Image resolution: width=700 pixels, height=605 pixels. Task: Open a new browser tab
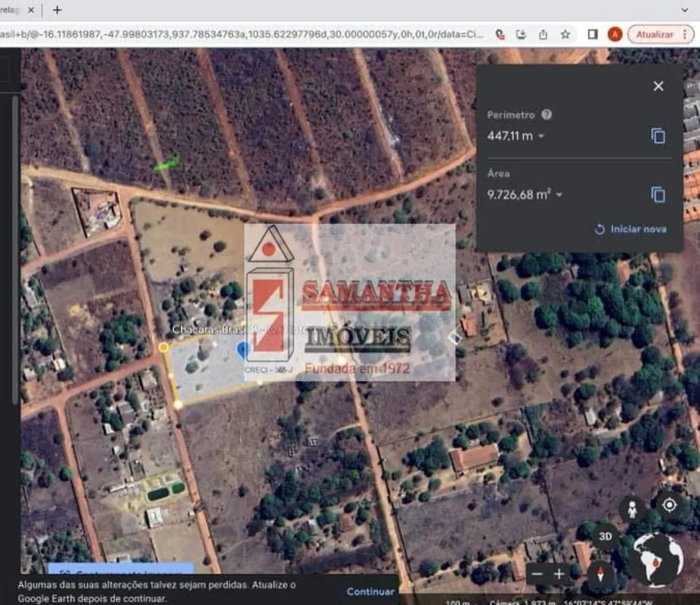click(x=57, y=10)
